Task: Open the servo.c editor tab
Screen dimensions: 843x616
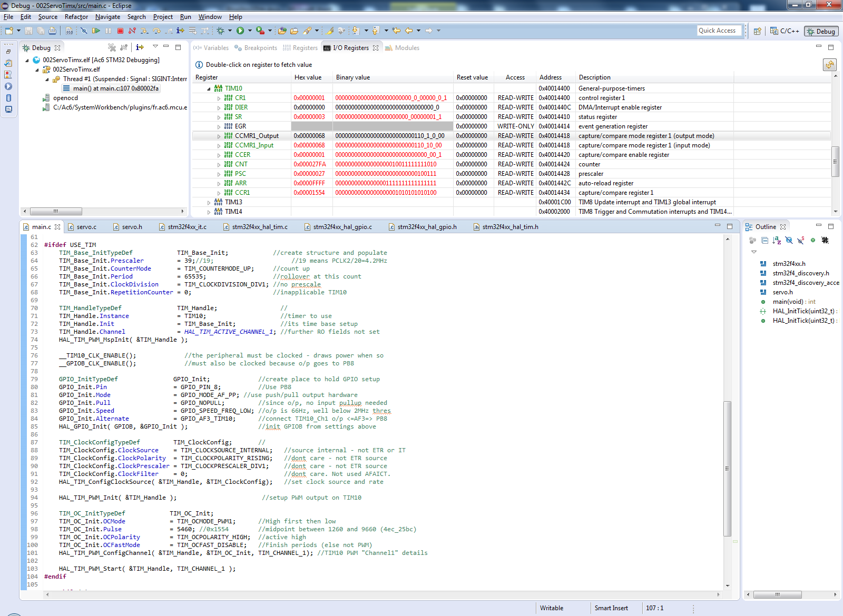Action: (x=86, y=227)
